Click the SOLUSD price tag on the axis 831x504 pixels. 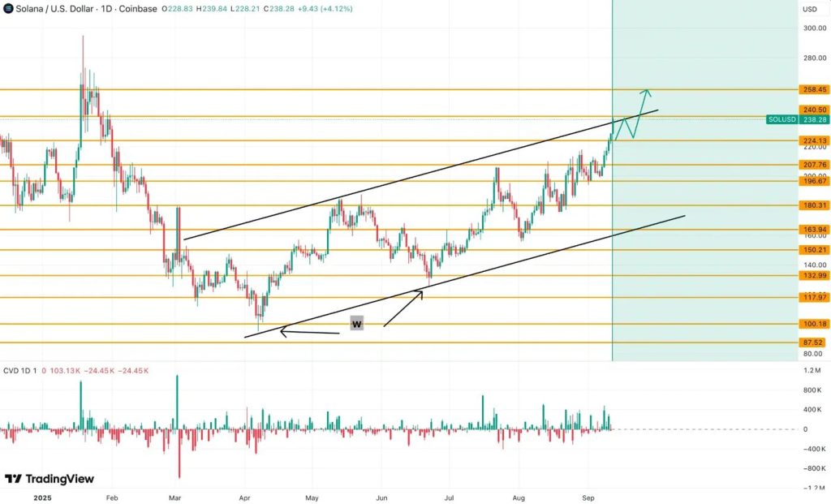click(x=780, y=119)
